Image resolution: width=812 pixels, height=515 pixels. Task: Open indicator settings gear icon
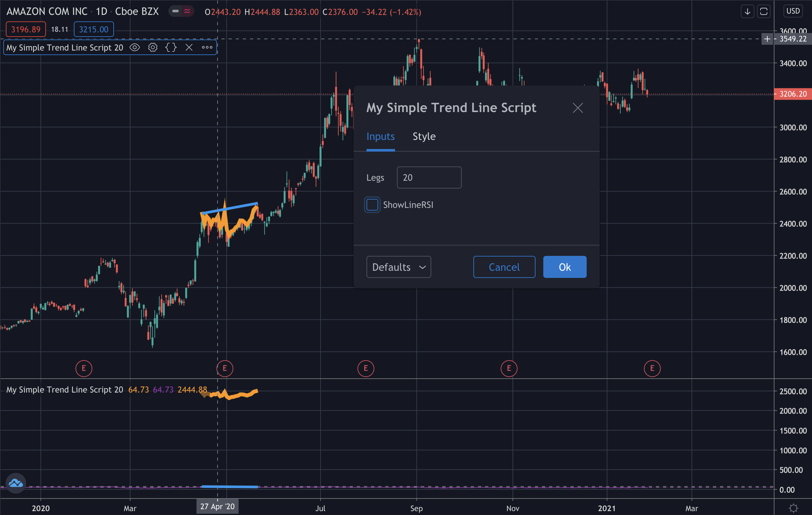[153, 48]
